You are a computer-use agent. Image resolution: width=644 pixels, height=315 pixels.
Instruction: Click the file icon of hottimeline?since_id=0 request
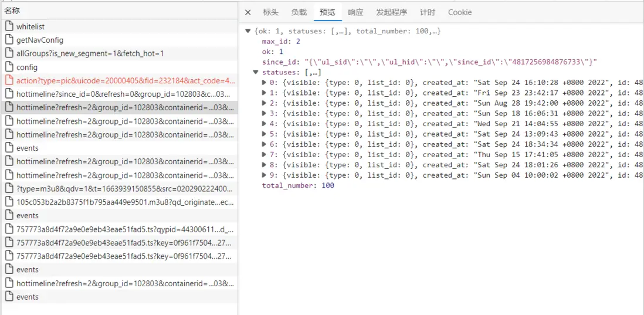[x=9, y=94]
